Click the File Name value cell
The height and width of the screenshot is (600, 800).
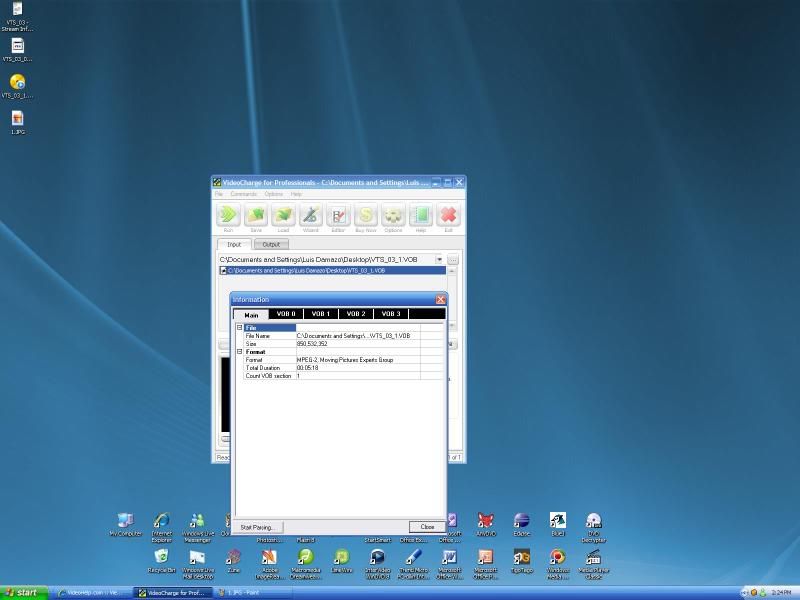pos(358,336)
